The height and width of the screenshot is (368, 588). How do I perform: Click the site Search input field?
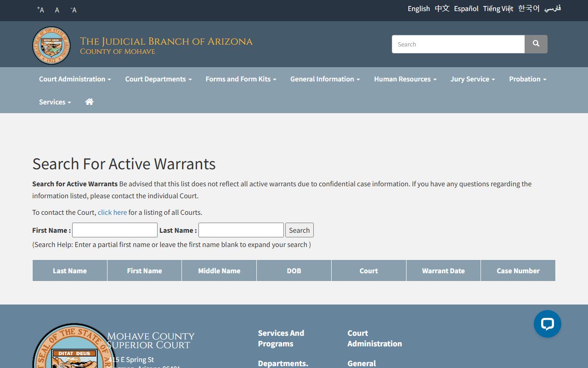458,44
